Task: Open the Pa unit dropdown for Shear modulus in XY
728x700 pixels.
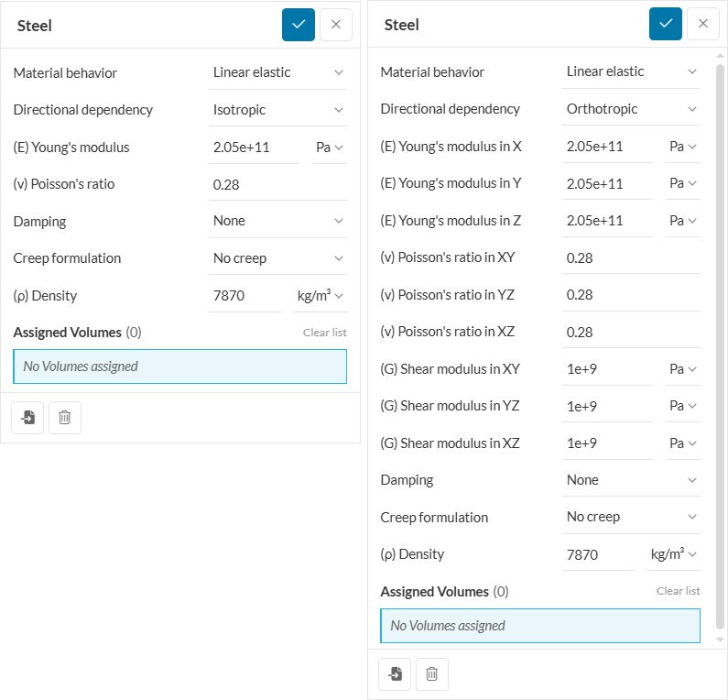Action: coord(682,369)
